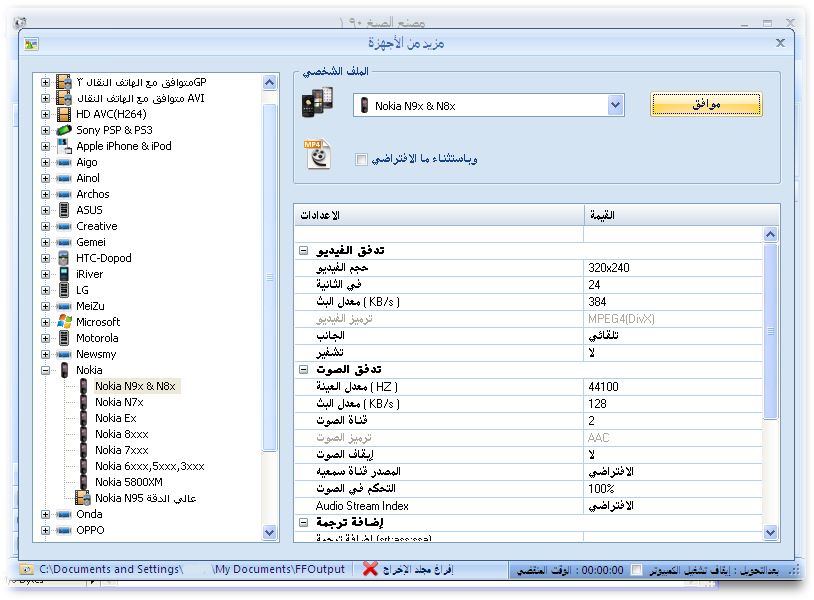
Task: Collapse the تدفق الفيديو settings group
Action: 304,251
